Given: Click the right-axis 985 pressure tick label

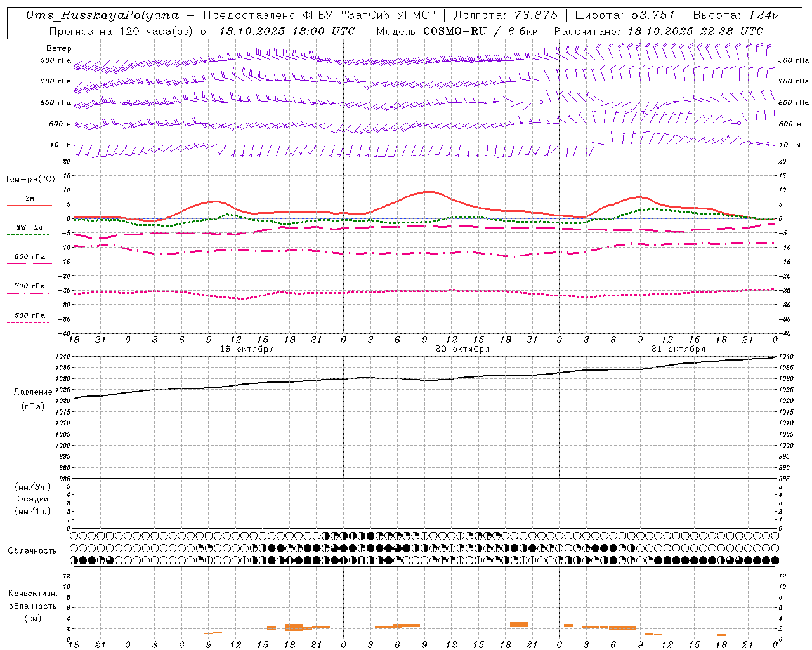Looking at the screenshot, I should (x=785, y=479).
